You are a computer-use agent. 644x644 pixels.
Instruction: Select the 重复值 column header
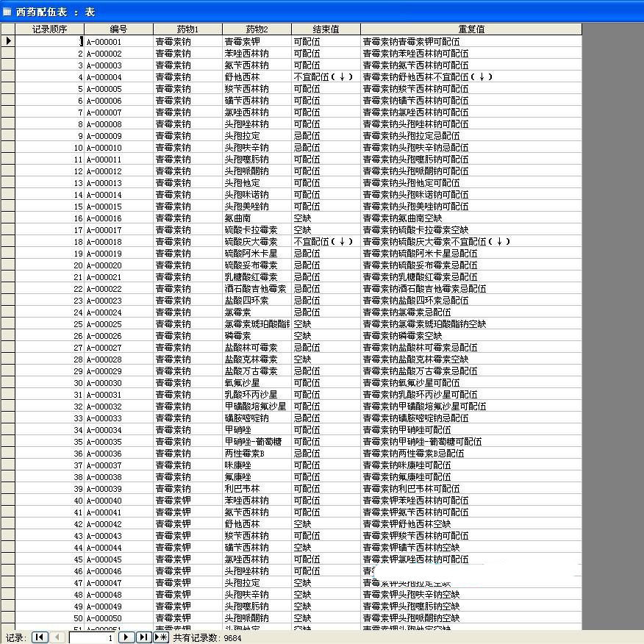pos(469,29)
